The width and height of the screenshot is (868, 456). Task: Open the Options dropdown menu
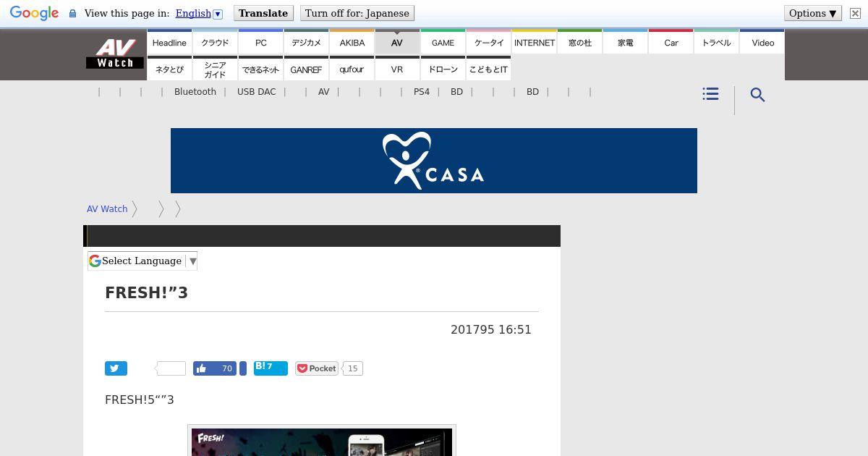click(x=813, y=13)
